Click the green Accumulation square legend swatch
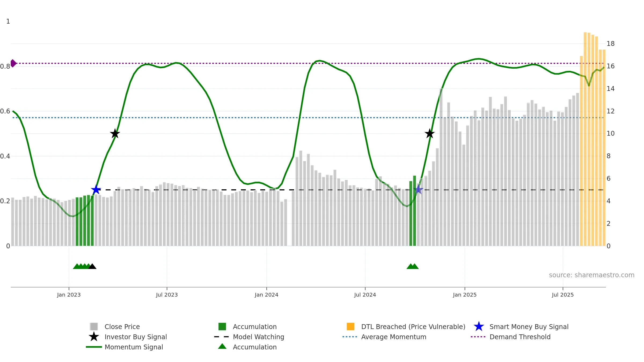 tap(222, 327)
